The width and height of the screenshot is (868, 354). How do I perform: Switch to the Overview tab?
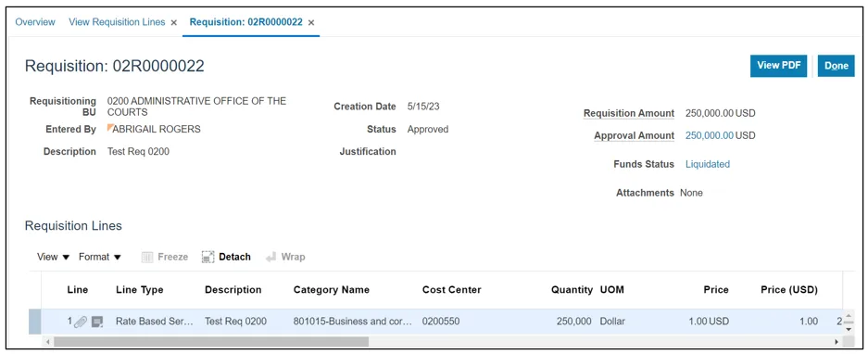point(35,22)
